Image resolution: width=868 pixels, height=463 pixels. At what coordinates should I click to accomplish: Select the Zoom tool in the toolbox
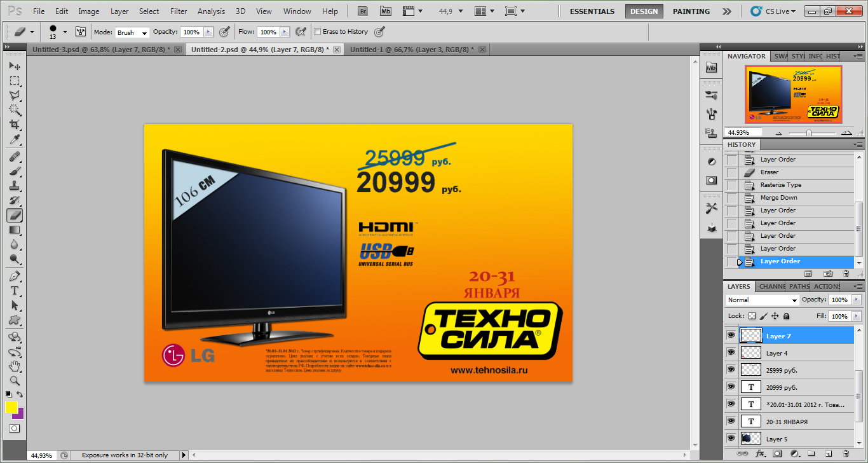(15, 381)
